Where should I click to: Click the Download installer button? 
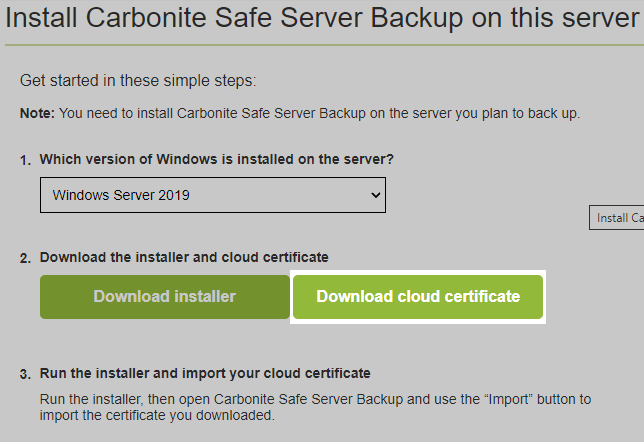pos(165,296)
